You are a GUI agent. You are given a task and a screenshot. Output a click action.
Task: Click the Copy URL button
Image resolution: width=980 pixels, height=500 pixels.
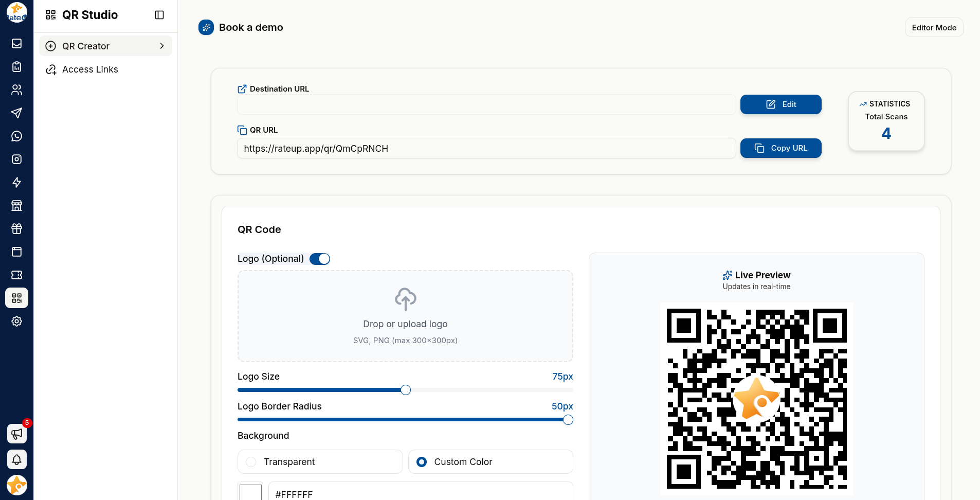[x=781, y=148]
